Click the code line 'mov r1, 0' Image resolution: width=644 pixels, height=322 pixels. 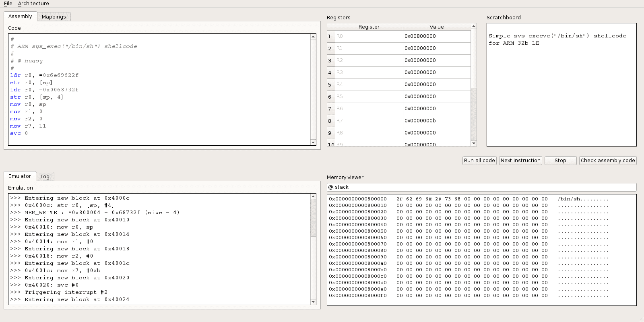(x=26, y=111)
